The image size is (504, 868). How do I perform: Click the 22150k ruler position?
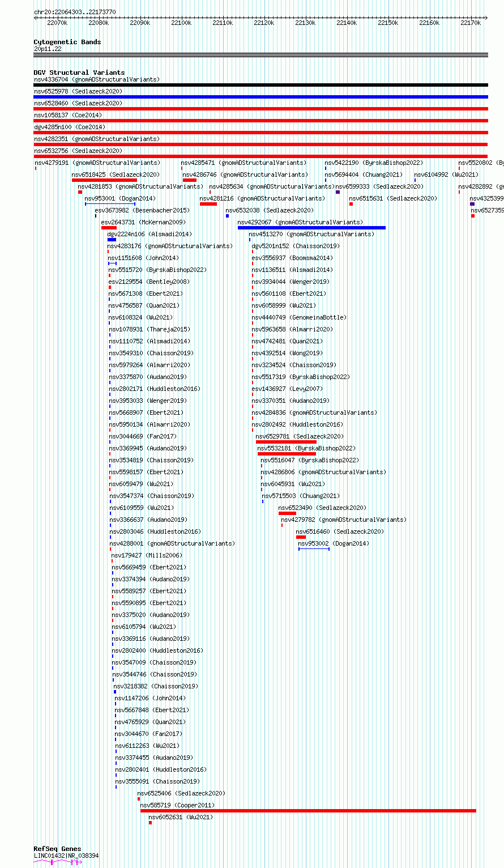(388, 23)
